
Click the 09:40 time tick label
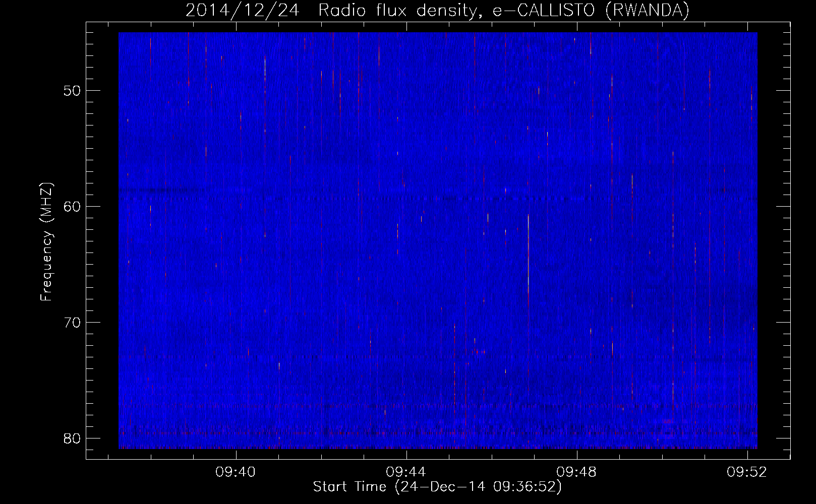pos(236,472)
